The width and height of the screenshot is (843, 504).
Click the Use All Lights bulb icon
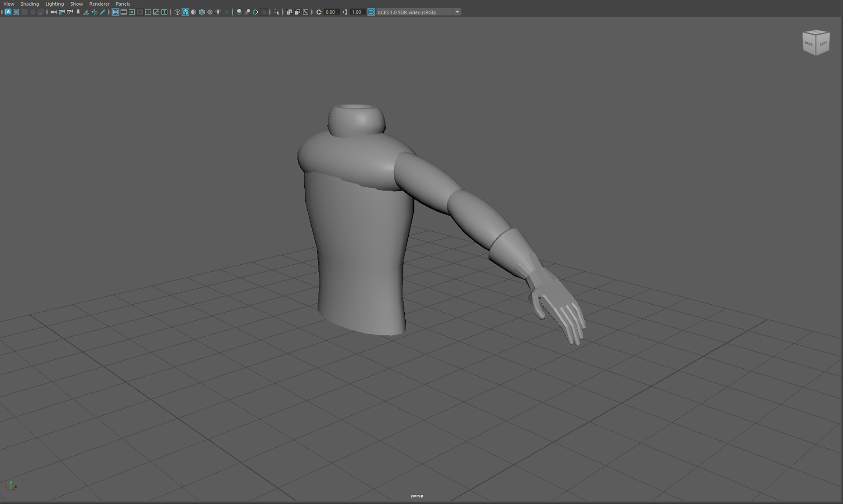(218, 12)
